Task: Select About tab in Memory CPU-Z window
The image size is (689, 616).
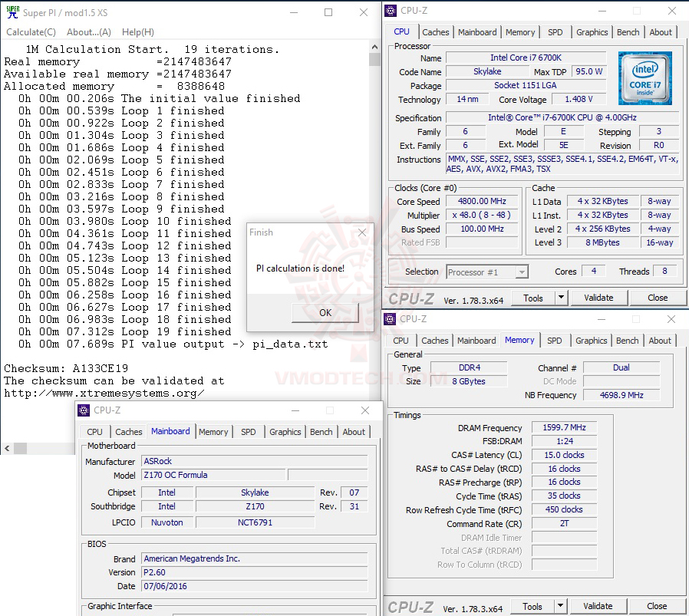Action: coord(660,341)
